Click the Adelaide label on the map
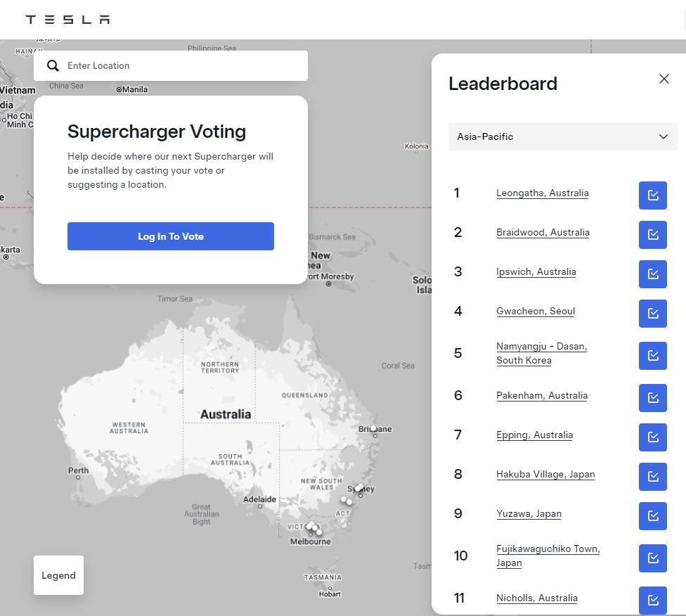 (x=259, y=499)
